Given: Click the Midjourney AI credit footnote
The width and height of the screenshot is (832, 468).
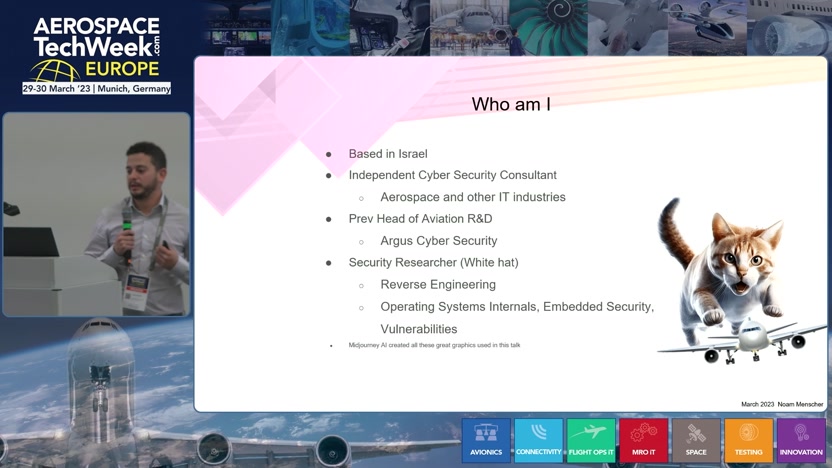Looking at the screenshot, I should 434,345.
